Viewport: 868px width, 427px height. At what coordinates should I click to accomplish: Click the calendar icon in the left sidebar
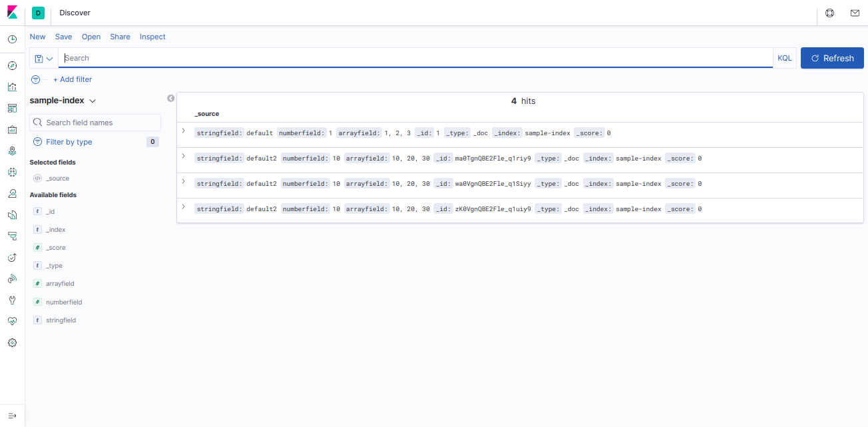(12, 129)
